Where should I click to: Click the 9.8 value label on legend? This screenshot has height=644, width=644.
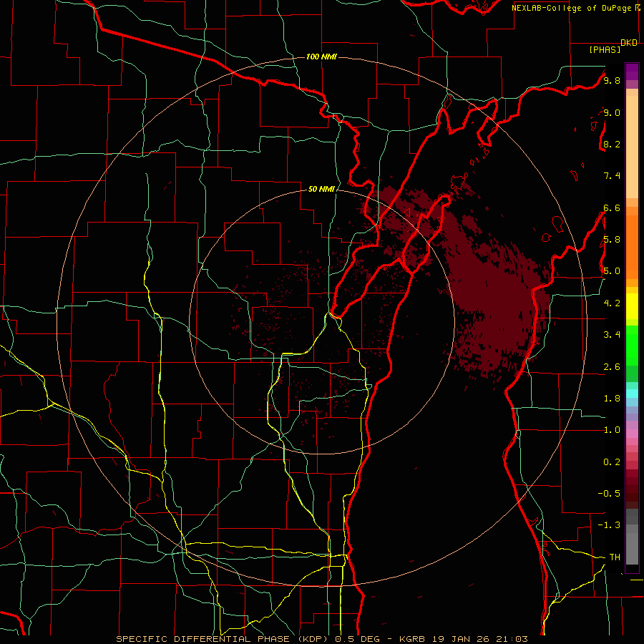point(612,80)
